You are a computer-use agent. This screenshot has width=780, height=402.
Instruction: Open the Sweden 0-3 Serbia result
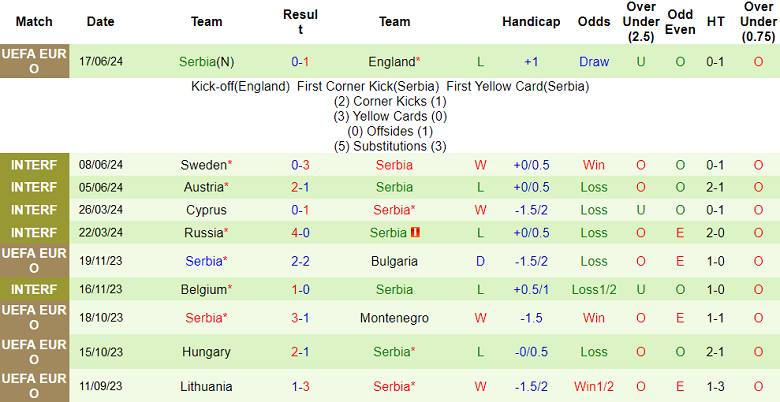(300, 164)
